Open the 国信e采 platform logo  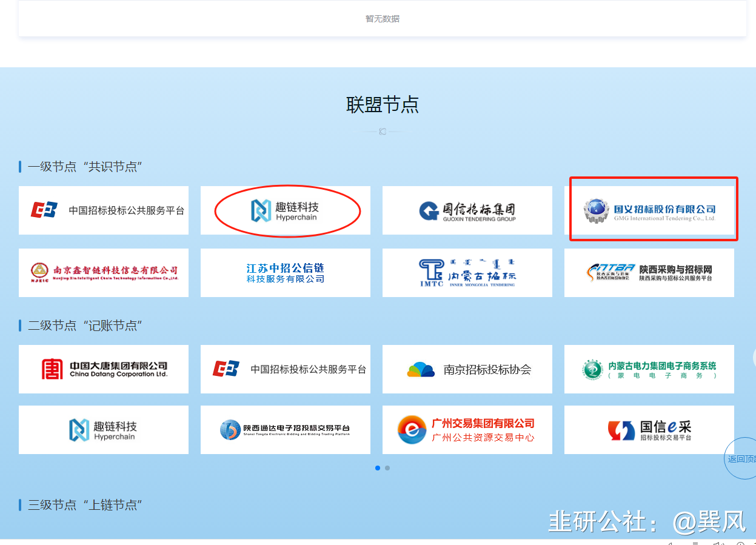(649, 429)
